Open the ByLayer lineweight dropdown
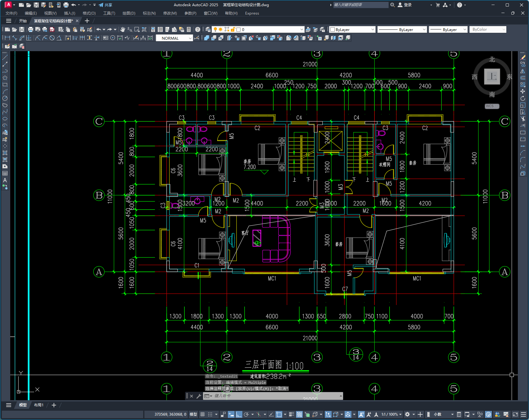 [448, 29]
